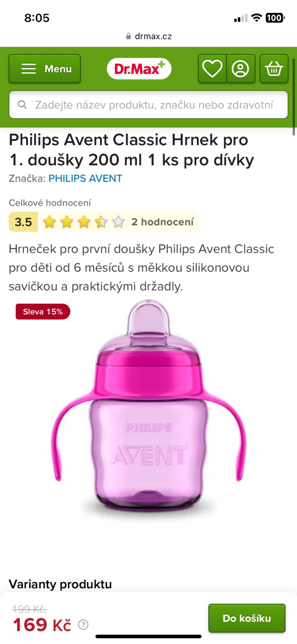
Task: Open the PHILIPS AVENT brand link
Action: pos(85,178)
